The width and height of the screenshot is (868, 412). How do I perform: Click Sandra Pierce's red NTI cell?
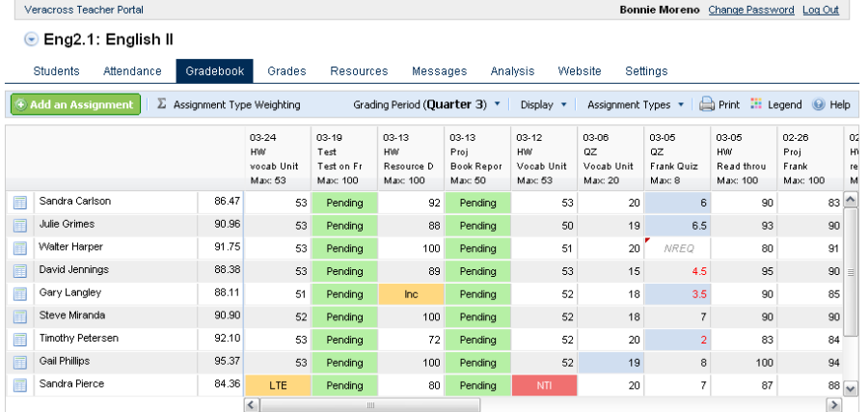coord(544,385)
